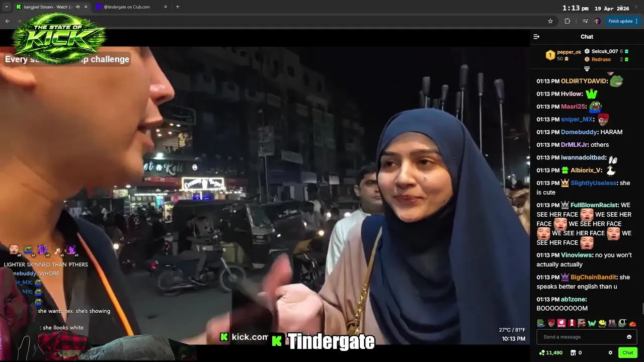Click username ab1zone in chat

573,300
